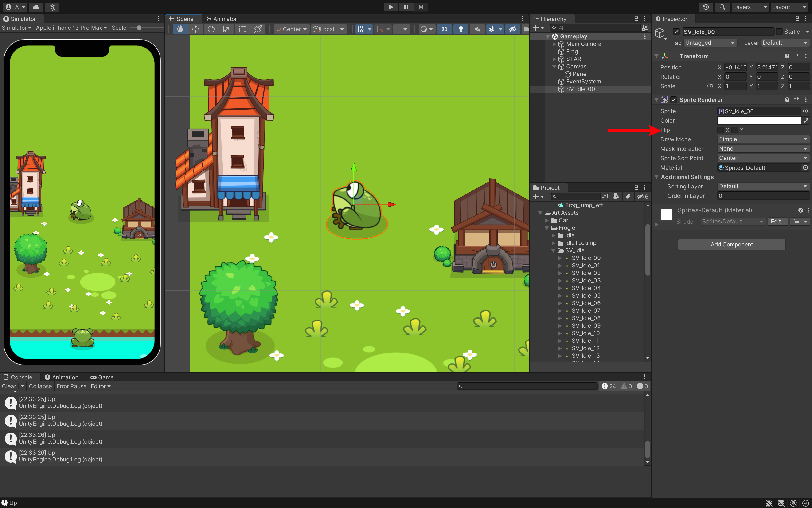Click the Pause button
Screen dimensions: 812x508
tap(406, 7)
